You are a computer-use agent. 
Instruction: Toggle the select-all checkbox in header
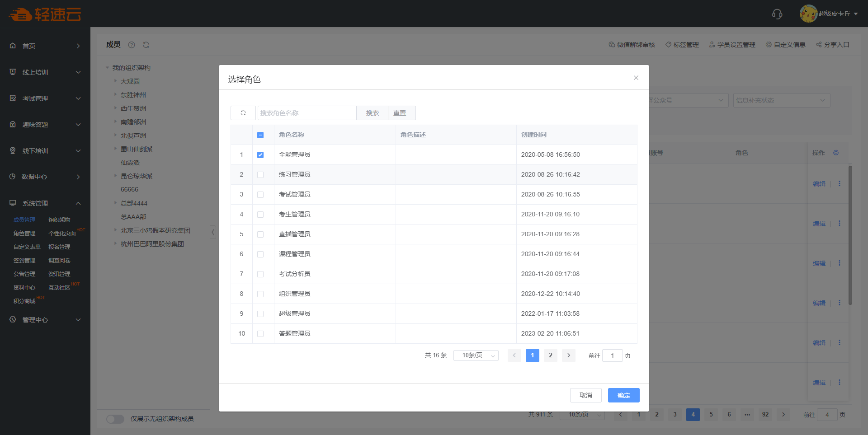pyautogui.click(x=260, y=135)
